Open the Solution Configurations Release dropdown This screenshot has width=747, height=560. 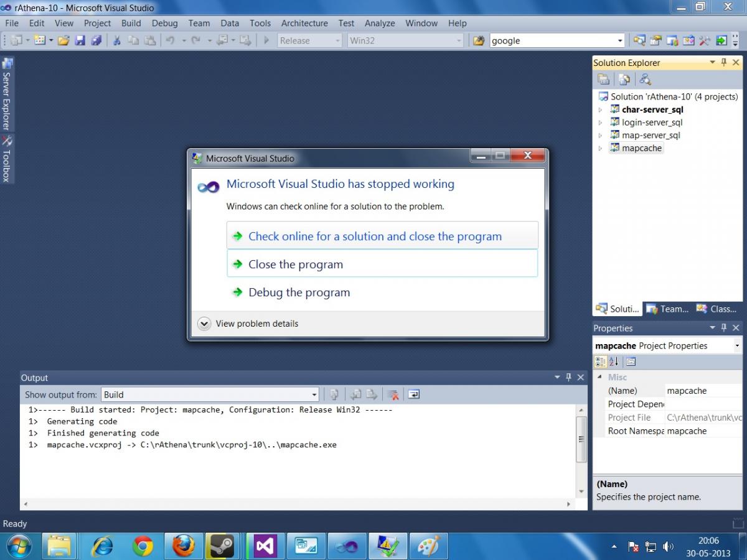[309, 40]
